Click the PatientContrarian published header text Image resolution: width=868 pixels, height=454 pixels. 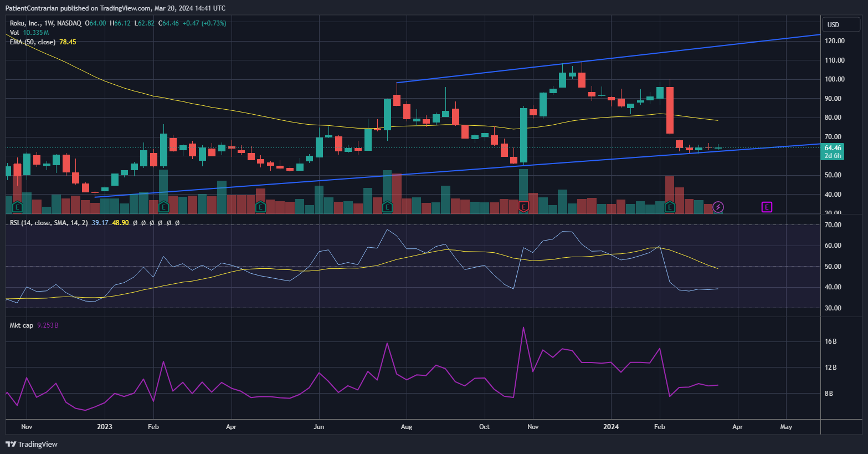click(x=115, y=8)
